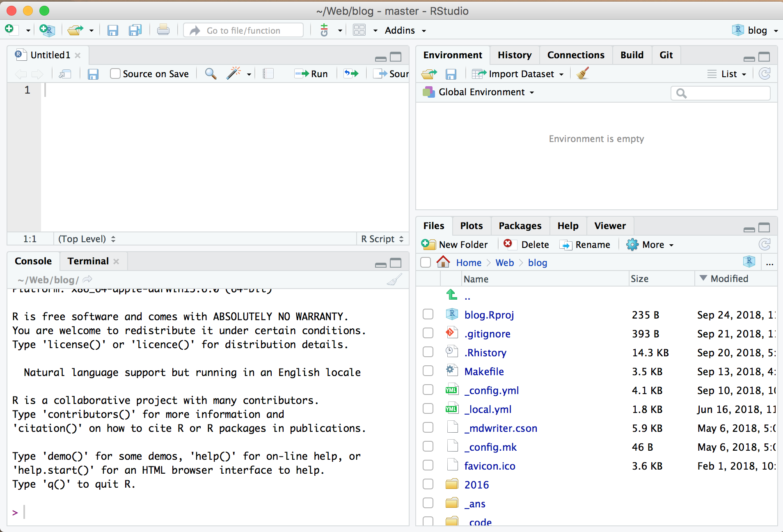Click the Environment search field
The width and height of the screenshot is (783, 532).
721,93
